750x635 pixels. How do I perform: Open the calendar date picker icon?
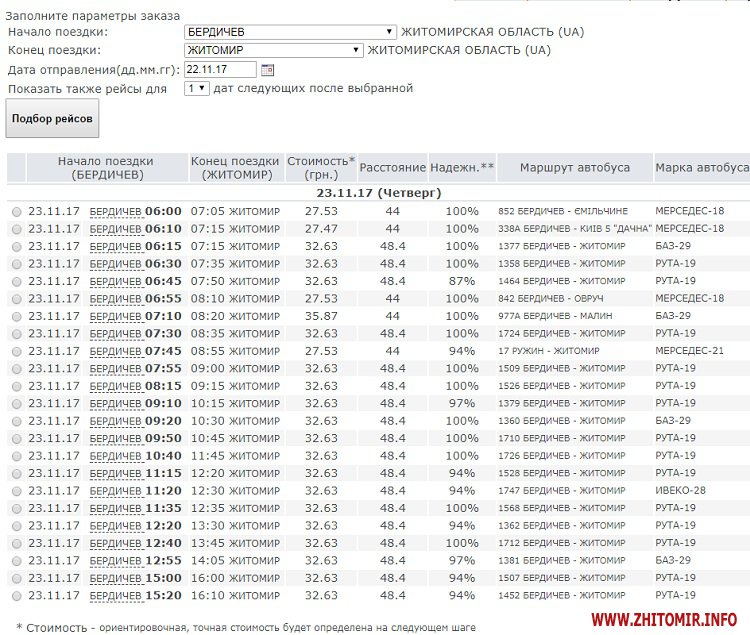click(266, 70)
